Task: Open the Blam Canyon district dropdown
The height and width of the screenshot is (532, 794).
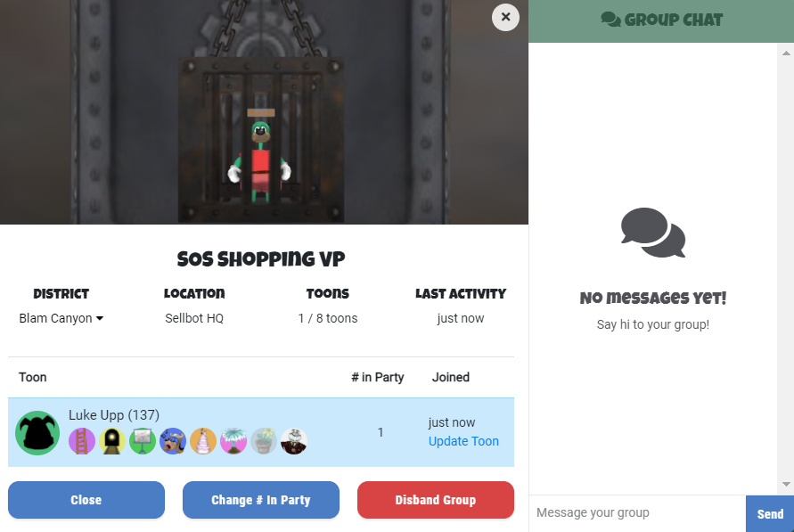Action: pos(61,317)
